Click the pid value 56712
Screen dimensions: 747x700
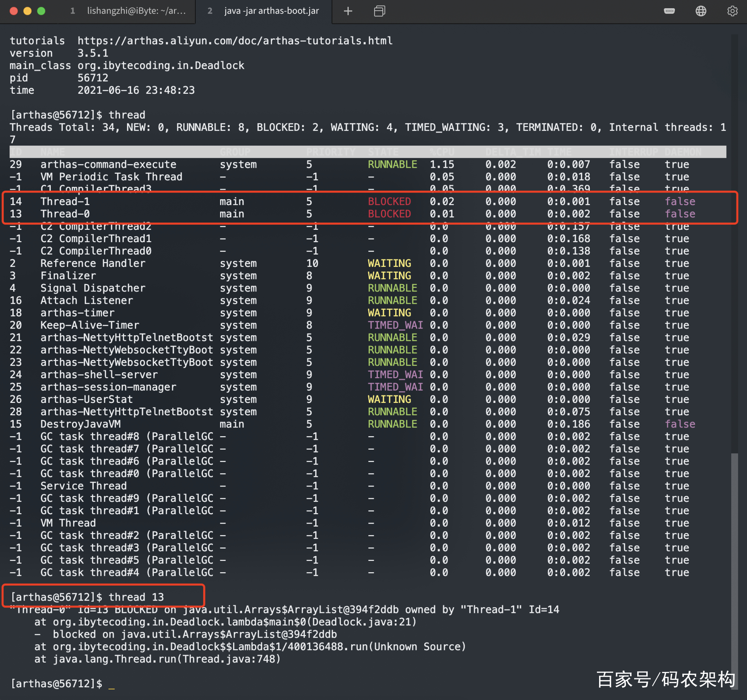(93, 78)
